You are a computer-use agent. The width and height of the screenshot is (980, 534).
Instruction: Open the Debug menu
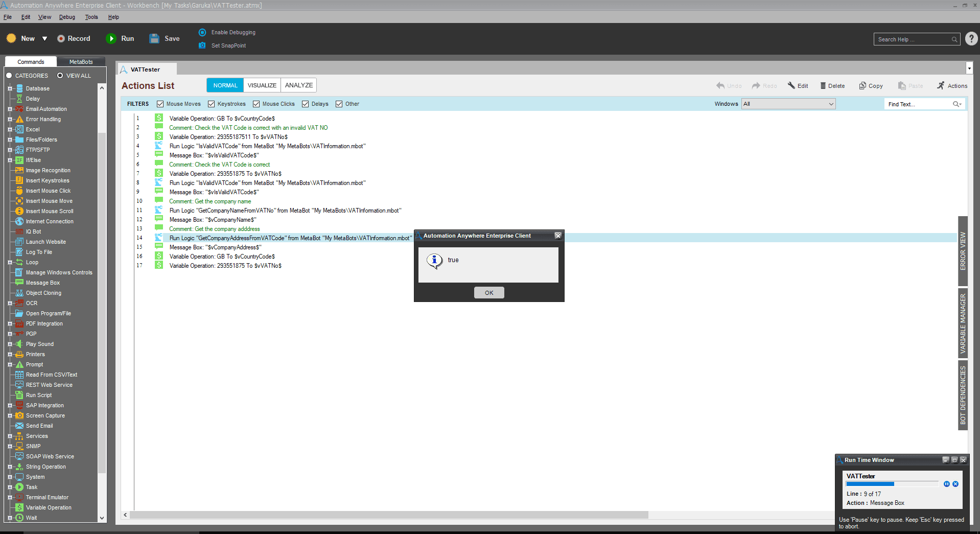(x=67, y=17)
